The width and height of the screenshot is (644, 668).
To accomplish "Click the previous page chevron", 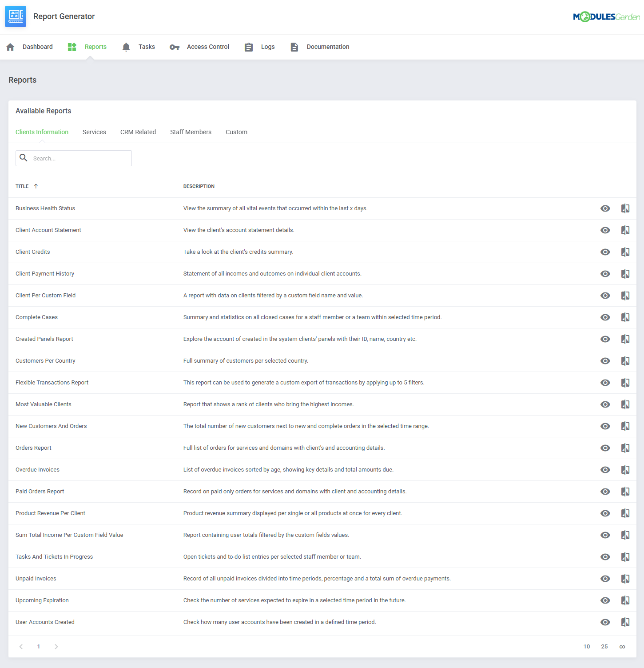I will click(21, 646).
